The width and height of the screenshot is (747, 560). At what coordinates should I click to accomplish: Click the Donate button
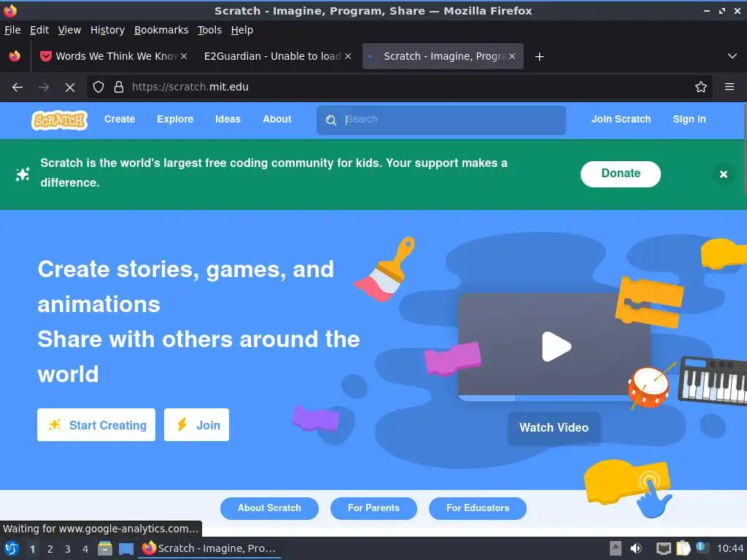tap(620, 174)
